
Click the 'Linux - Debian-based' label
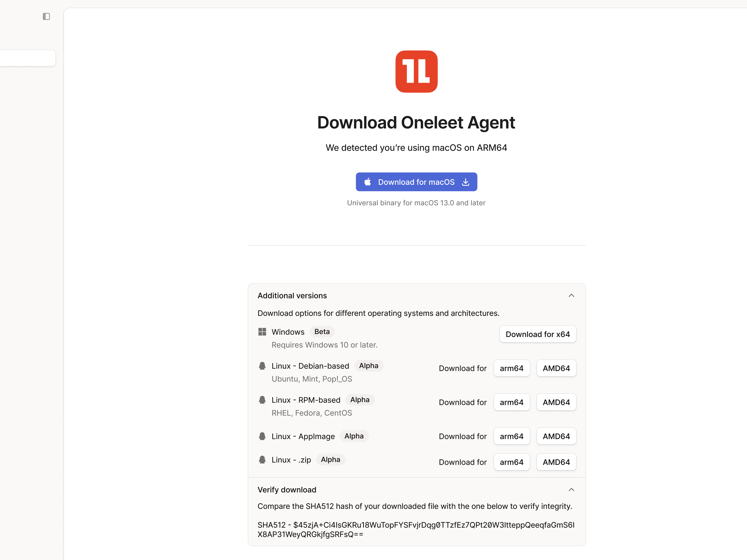pos(310,366)
